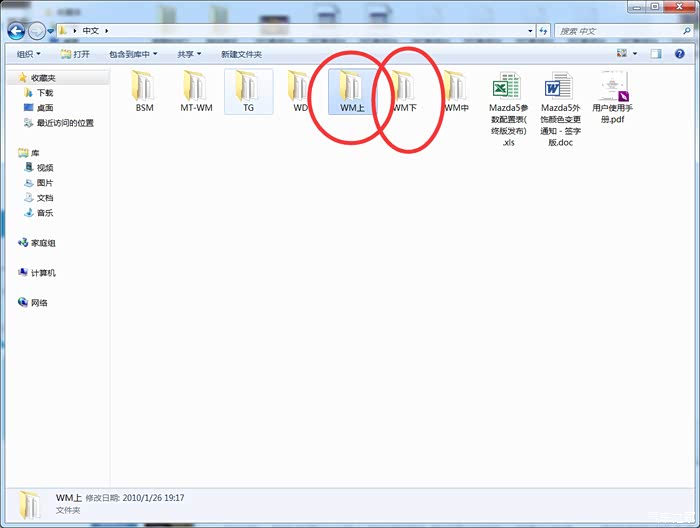The height and width of the screenshot is (528, 700).
Task: Click the help question mark icon
Action: tap(679, 54)
